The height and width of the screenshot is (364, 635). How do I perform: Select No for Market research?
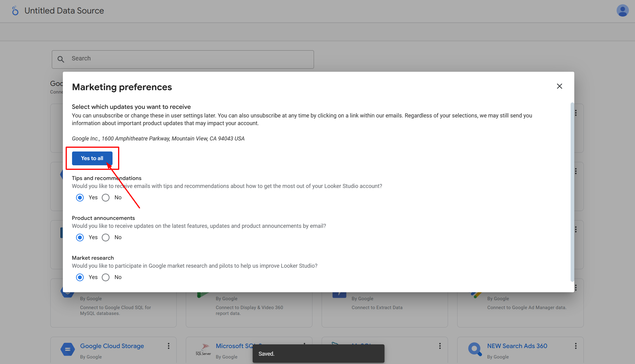[x=105, y=277]
